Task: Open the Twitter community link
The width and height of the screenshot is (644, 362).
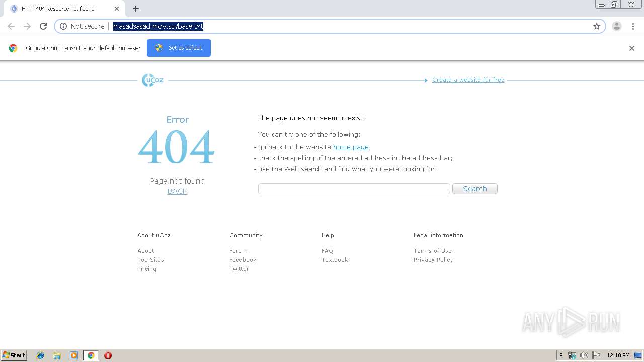Action: point(239,269)
